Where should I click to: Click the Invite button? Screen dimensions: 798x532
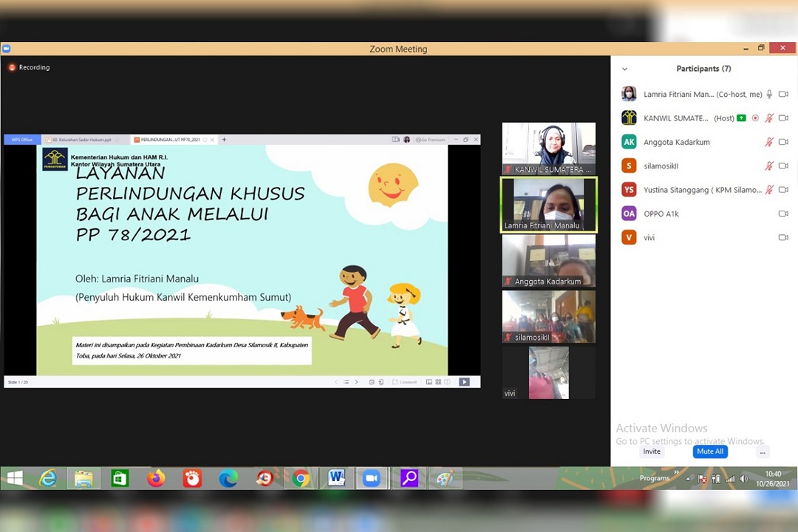(x=652, y=451)
